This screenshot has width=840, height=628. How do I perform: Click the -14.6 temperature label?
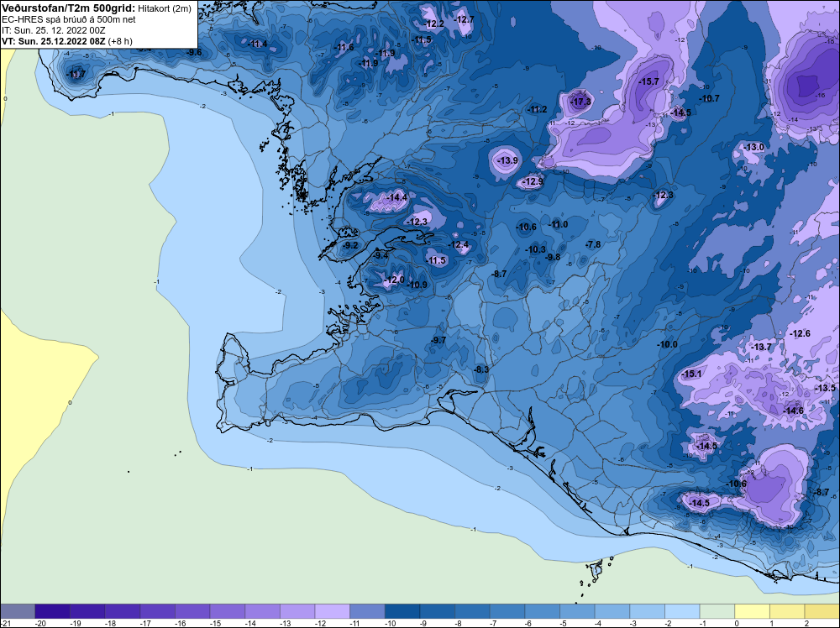(794, 411)
